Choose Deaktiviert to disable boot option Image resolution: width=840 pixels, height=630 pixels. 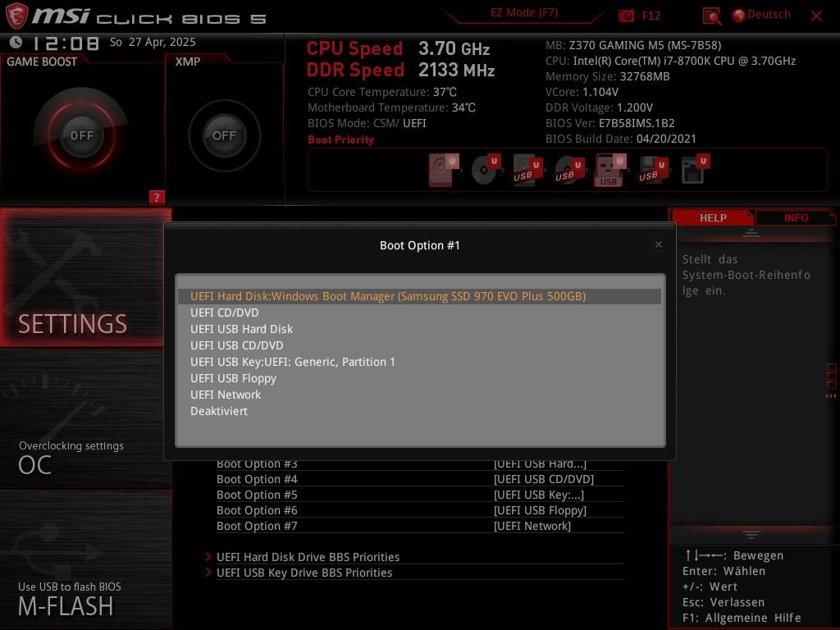(x=419, y=412)
